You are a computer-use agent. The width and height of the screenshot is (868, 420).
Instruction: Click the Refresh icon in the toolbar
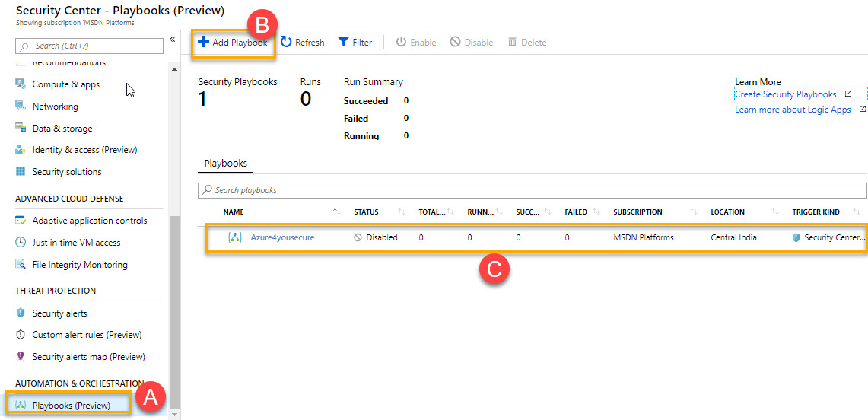285,42
